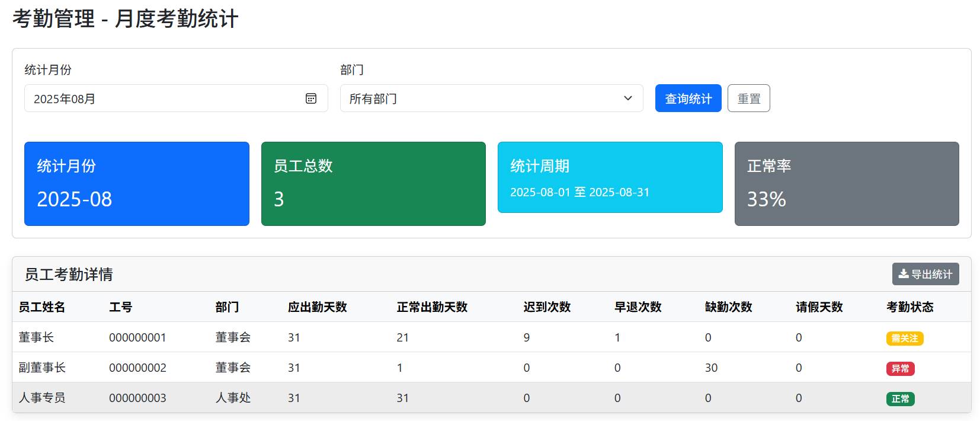The image size is (980, 421).
Task: Click the 缺勤次数 column header
Action: [728, 307]
